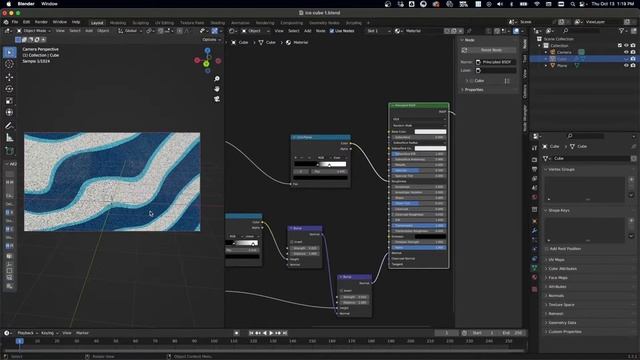The height and width of the screenshot is (360, 640).
Task: Click the Base Color swatch on Principled BSDF
Action: (x=430, y=132)
